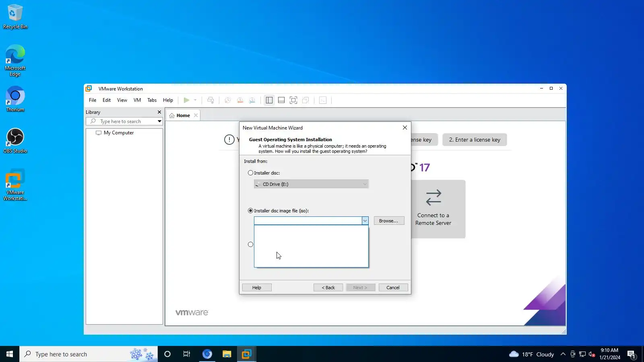Open the Edit menu
This screenshot has width=644, height=362.
[107, 100]
